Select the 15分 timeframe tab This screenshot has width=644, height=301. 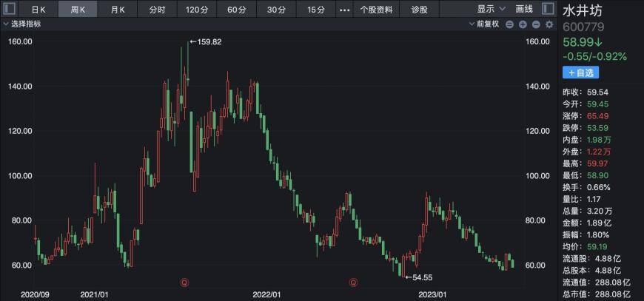tap(316, 10)
